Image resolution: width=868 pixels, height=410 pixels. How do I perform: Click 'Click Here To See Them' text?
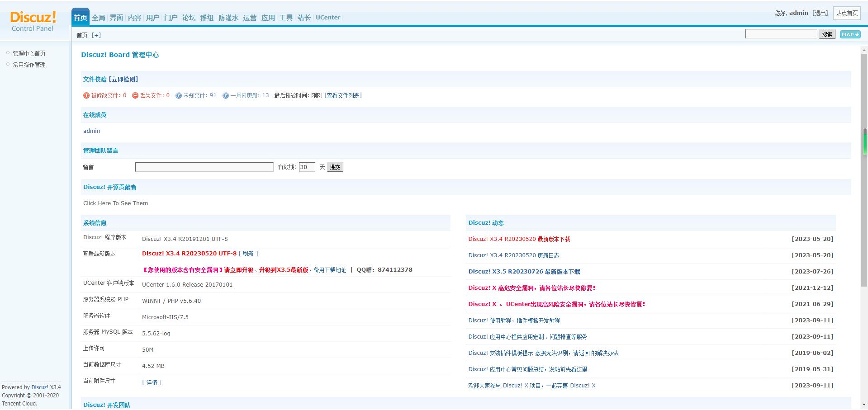click(x=116, y=203)
